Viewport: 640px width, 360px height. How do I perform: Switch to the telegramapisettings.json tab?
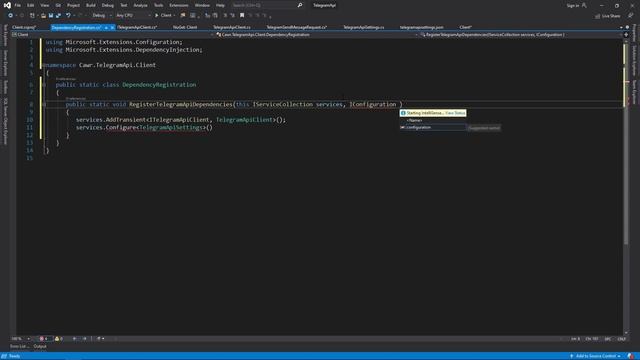[422, 27]
